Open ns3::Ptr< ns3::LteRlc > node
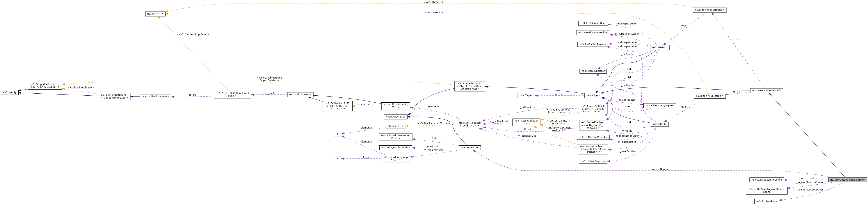The image size is (868, 205). tap(710, 96)
